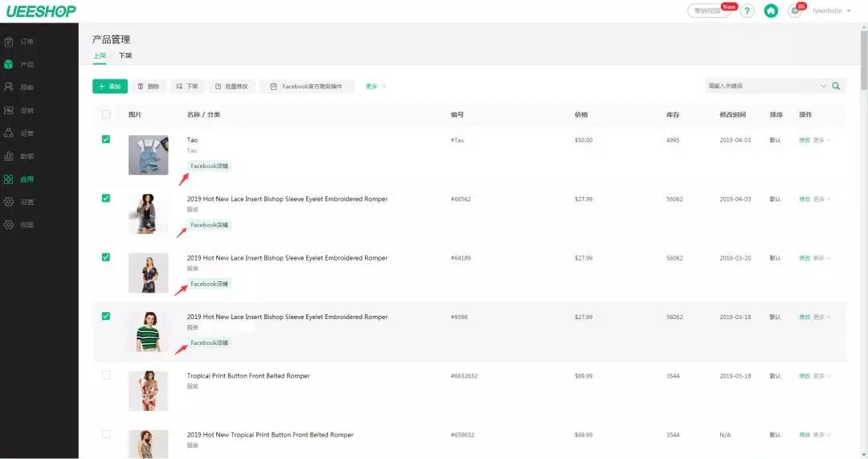
Task: Switch to the 下架 tab
Action: 125,55
